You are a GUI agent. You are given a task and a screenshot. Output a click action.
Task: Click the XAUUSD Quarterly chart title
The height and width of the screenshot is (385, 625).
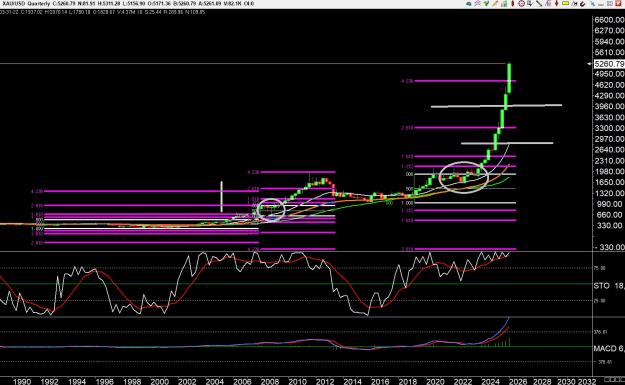point(26,4)
